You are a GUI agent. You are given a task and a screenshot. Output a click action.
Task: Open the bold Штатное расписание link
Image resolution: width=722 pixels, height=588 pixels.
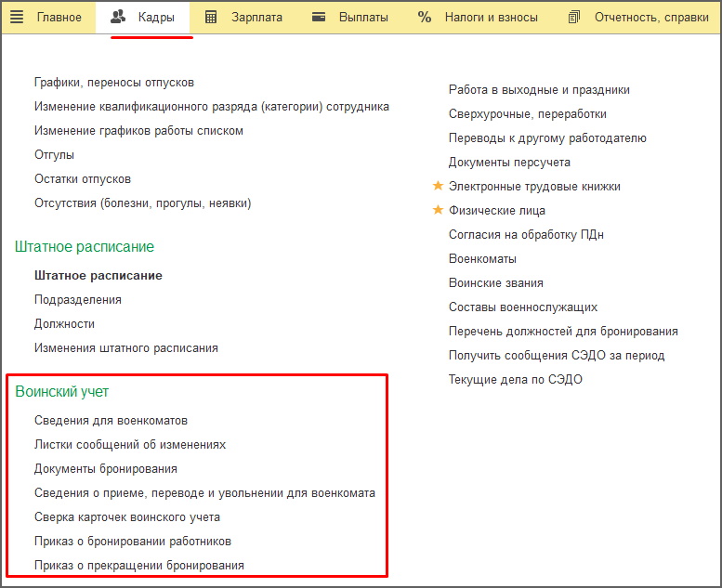(98, 276)
